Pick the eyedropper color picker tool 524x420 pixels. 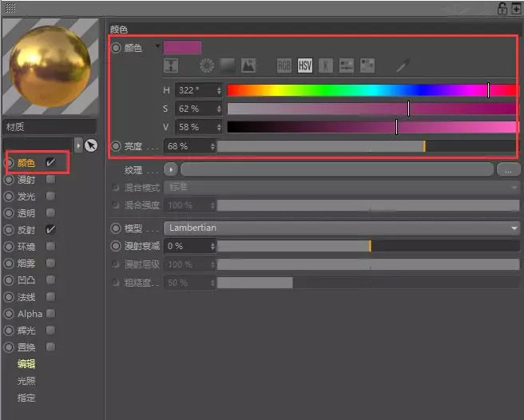[x=403, y=65]
